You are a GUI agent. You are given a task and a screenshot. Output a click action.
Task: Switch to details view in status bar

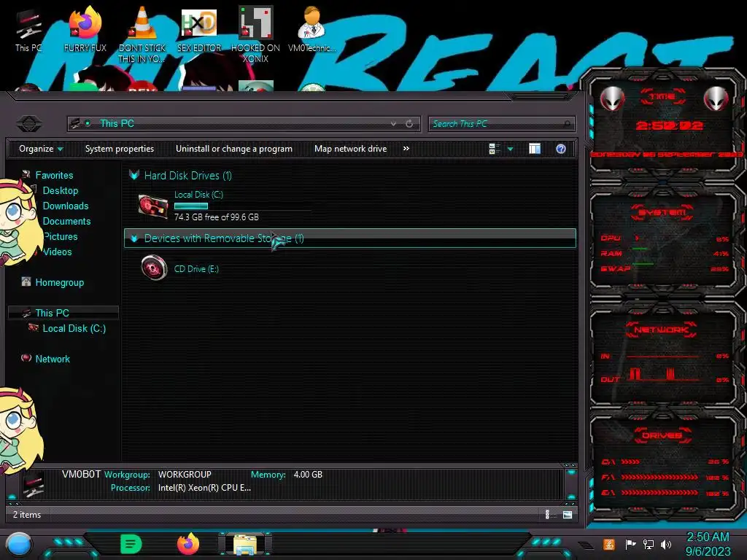[x=549, y=514]
